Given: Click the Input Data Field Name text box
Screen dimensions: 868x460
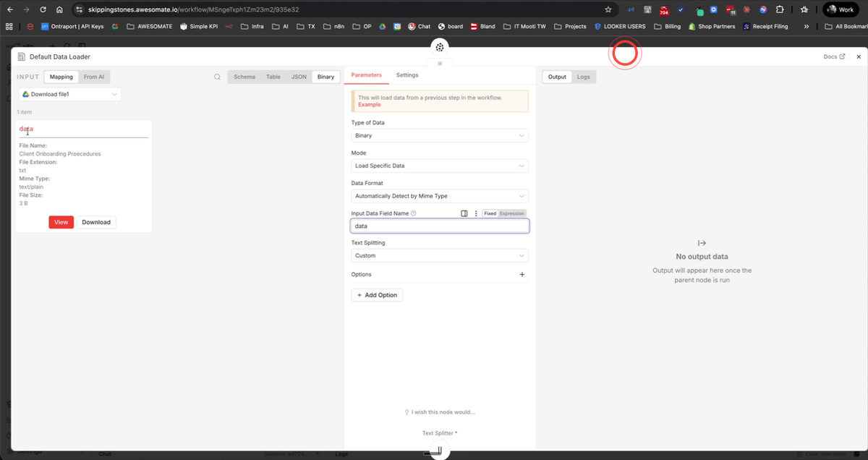Looking at the screenshot, I should click(x=440, y=226).
